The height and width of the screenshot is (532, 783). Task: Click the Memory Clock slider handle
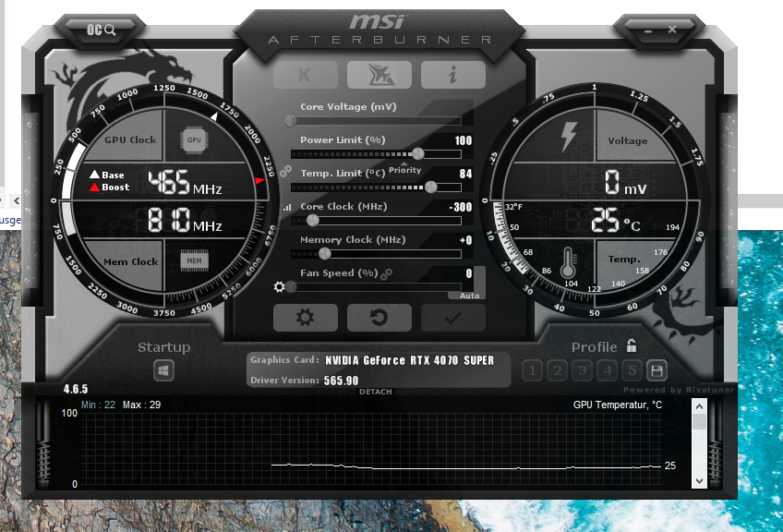click(x=325, y=253)
